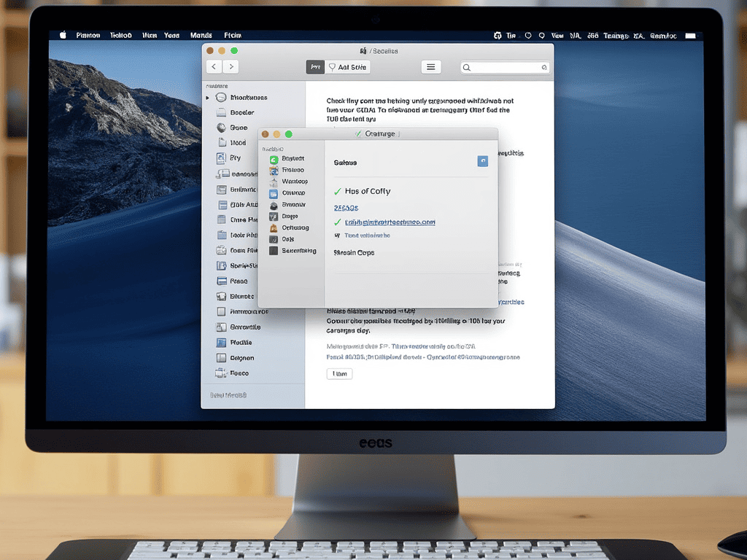The width and height of the screenshot is (747, 560).
Task: Open the third item in the menu bar
Action: [x=149, y=35]
